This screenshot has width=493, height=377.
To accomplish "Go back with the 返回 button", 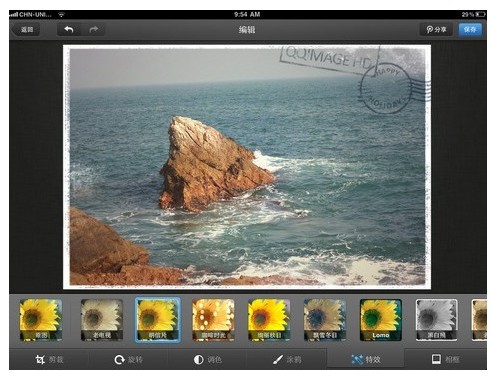I will point(26,30).
